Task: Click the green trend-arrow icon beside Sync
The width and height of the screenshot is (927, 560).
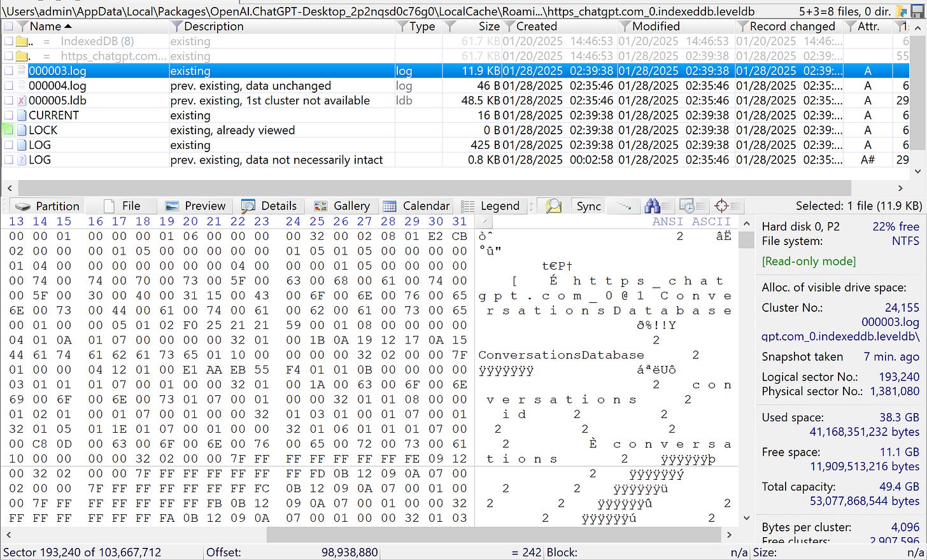Action: click(x=623, y=206)
